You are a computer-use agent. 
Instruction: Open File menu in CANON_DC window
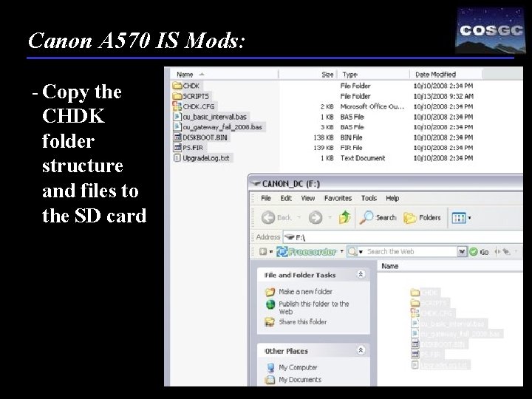point(266,198)
